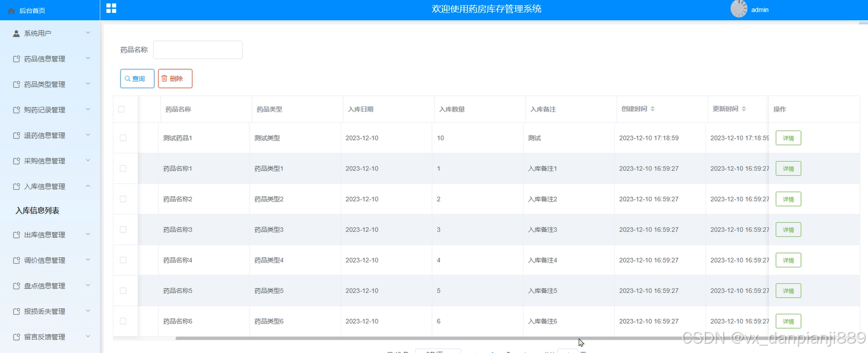Open 详情 for 测试药品1 row
The height and width of the screenshot is (353, 868).
(788, 138)
